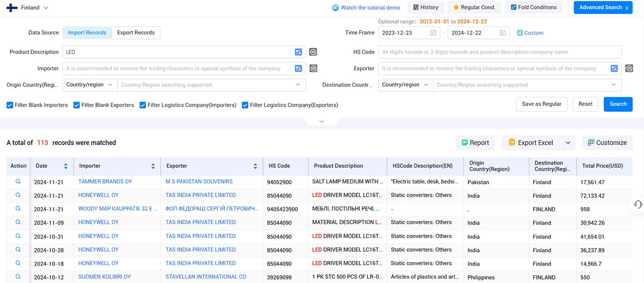This screenshot has width=644, height=283.
Task: Sort table by Date column arrows
Action: pos(66,166)
